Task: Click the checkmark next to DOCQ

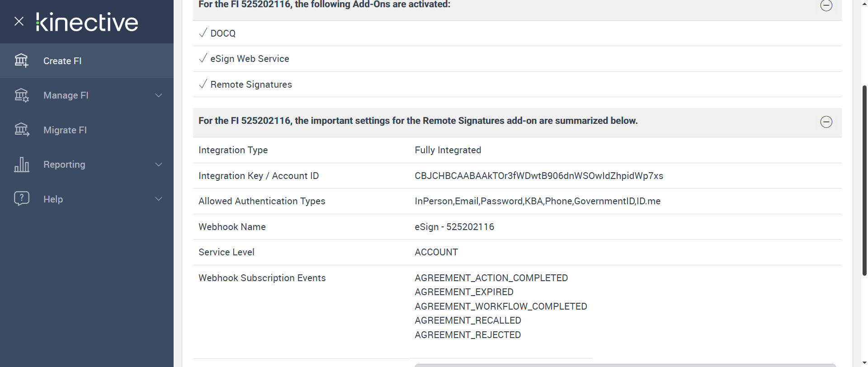Action: click(x=203, y=33)
